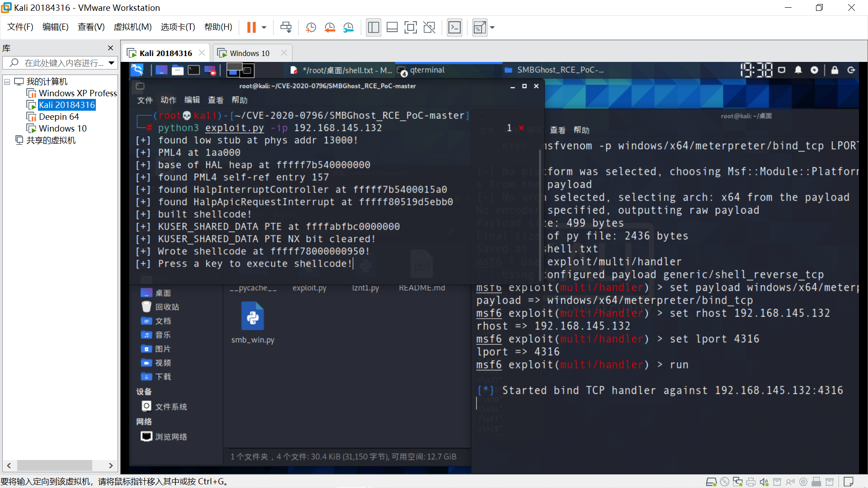Toggle the library sidebar view button
868x488 pixels.
373,28
